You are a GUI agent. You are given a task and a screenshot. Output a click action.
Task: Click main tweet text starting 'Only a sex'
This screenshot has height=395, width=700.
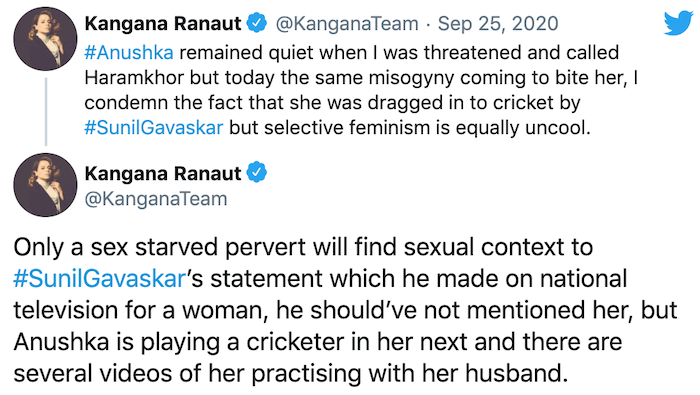pyautogui.click(x=345, y=310)
